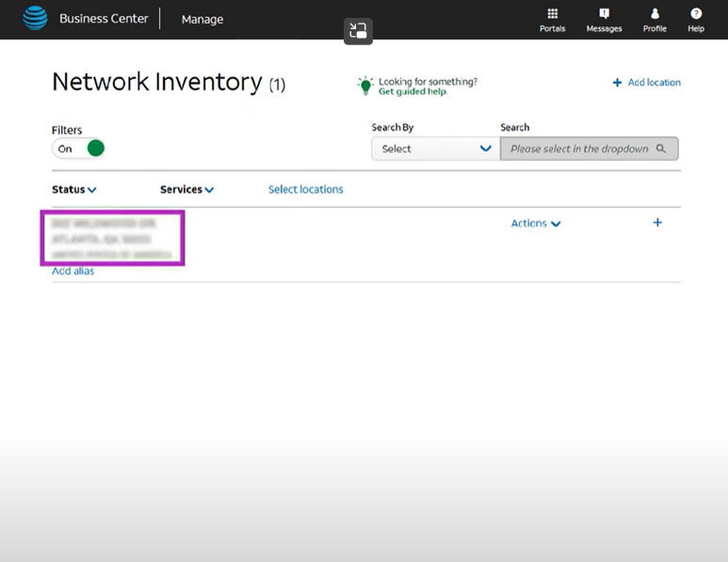Expand the location row with plus icon
Image resolution: width=728 pixels, height=562 pixels.
coord(657,223)
